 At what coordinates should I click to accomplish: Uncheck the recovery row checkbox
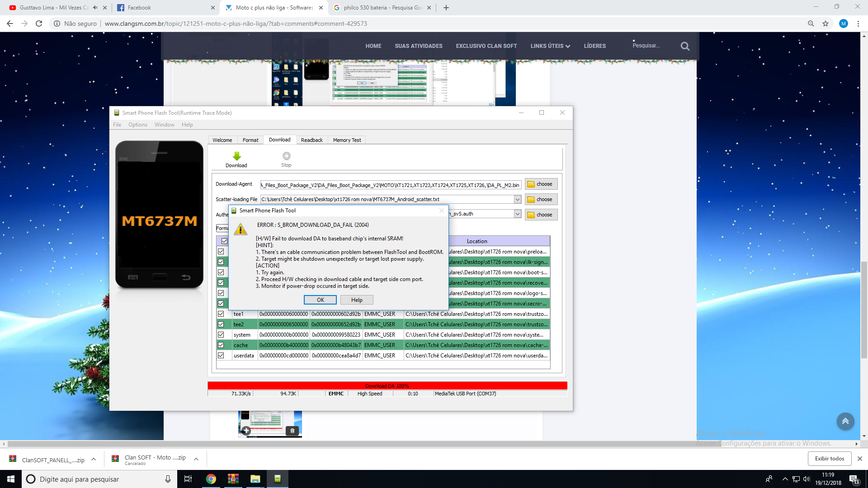pos(221,283)
